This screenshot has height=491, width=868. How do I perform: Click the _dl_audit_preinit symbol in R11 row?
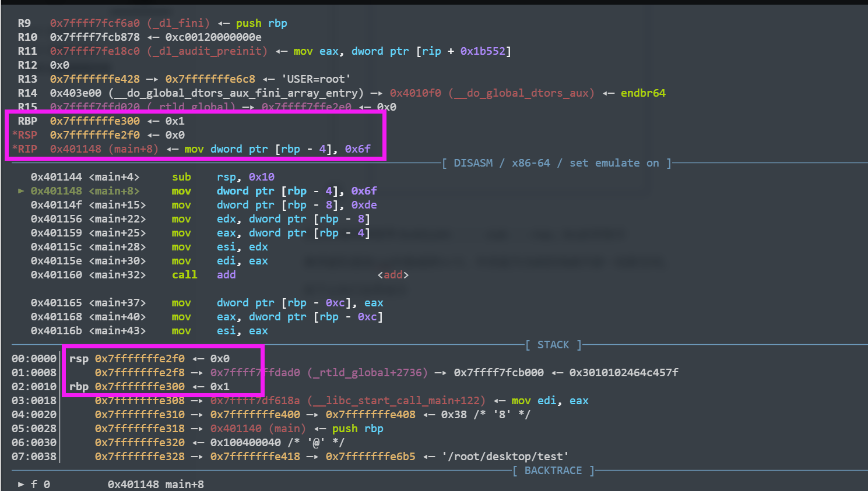[x=207, y=51]
